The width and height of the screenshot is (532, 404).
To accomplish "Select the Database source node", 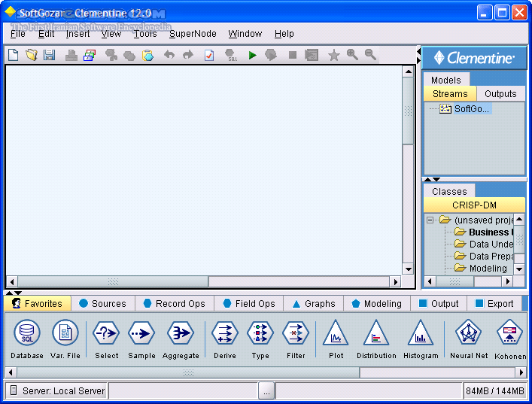I will point(27,339).
